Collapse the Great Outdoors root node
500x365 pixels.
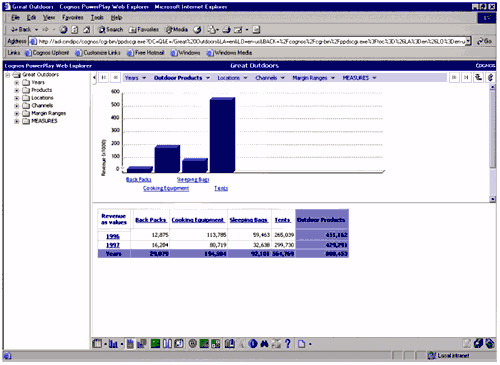click(8, 75)
